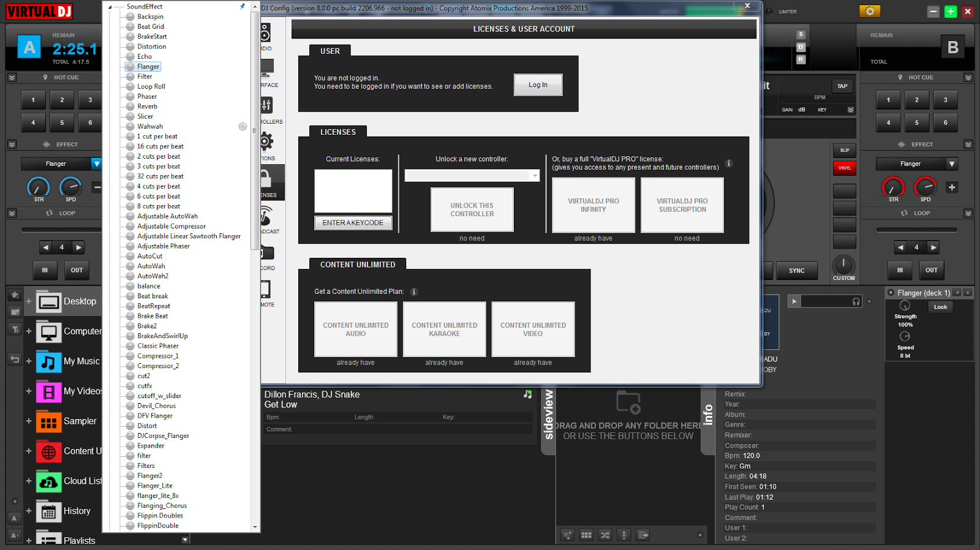Click the shuffle automix icon in sideview toolbar

coord(605,535)
